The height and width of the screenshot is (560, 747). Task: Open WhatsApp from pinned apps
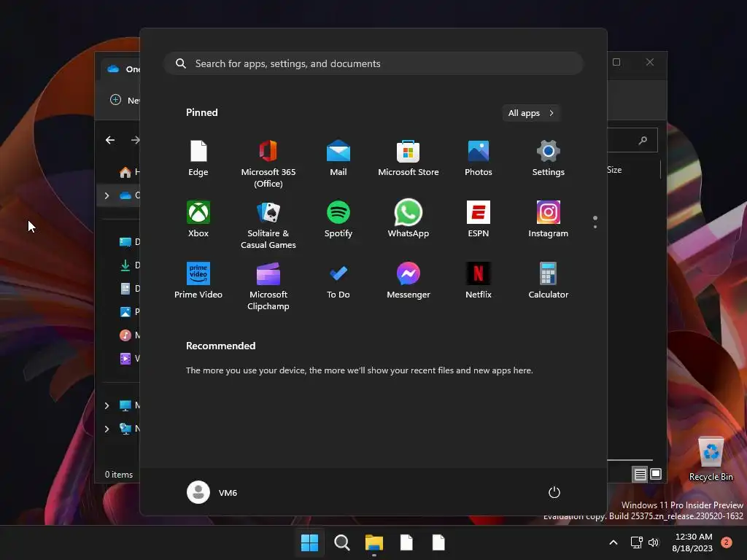tap(409, 219)
